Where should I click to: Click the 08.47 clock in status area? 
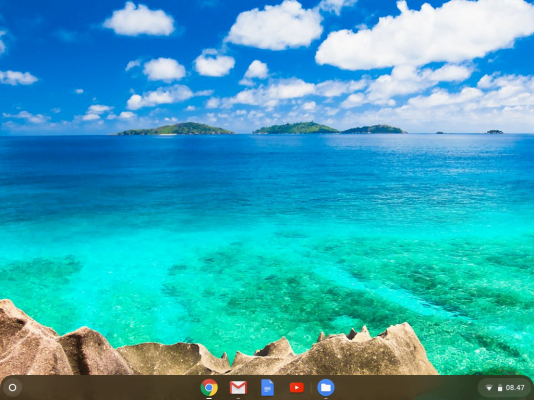pyautogui.click(x=515, y=388)
